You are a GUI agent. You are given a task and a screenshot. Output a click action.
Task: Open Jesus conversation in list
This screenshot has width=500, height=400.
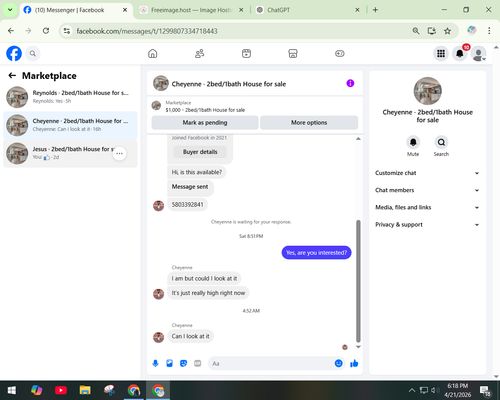(x=70, y=153)
